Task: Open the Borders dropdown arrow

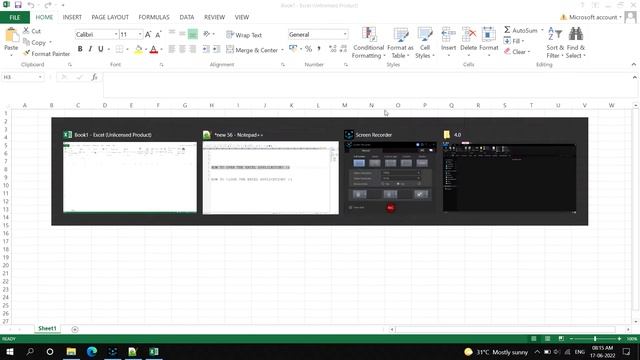Action: click(127, 49)
